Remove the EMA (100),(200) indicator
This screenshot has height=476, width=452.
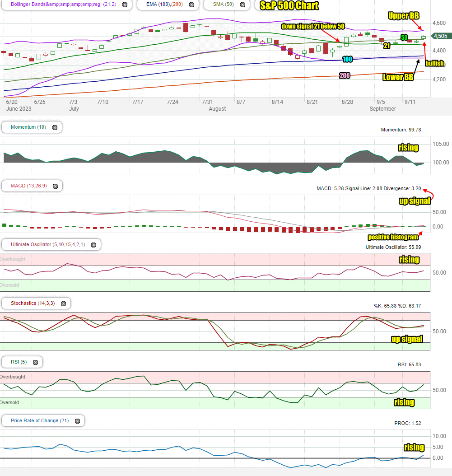pyautogui.click(x=191, y=5)
